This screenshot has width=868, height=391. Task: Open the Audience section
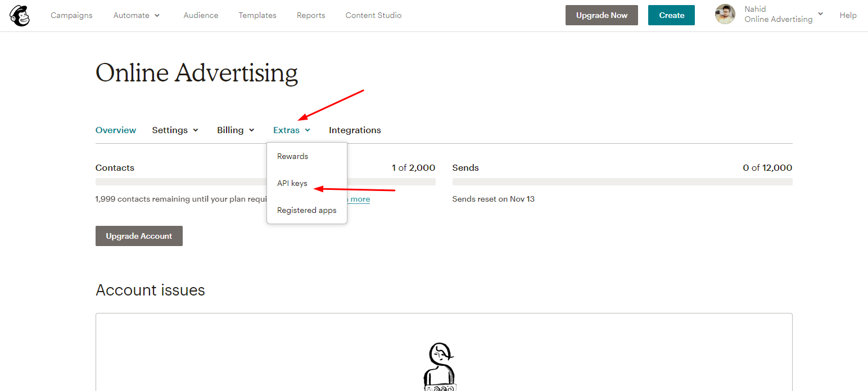click(x=201, y=15)
